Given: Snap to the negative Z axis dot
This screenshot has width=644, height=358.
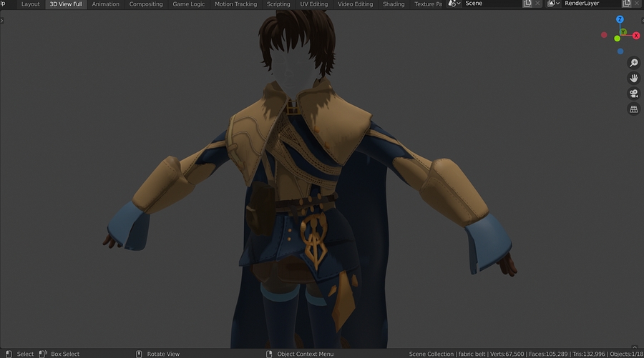Looking at the screenshot, I should (620, 51).
